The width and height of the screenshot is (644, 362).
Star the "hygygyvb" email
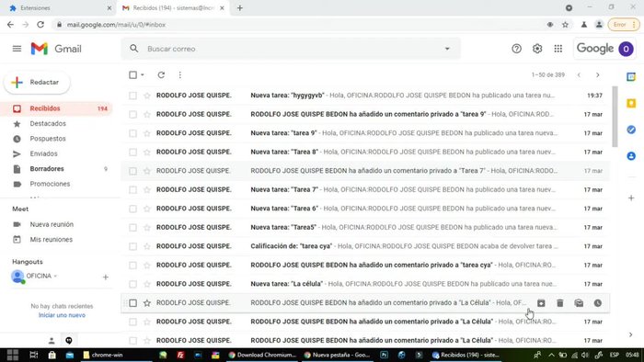146,96
